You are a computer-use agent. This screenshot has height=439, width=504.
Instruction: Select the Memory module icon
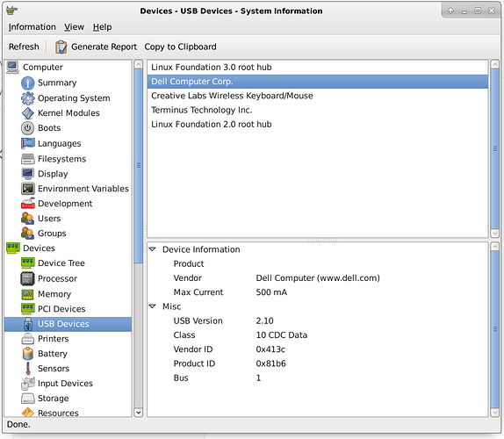(27, 294)
